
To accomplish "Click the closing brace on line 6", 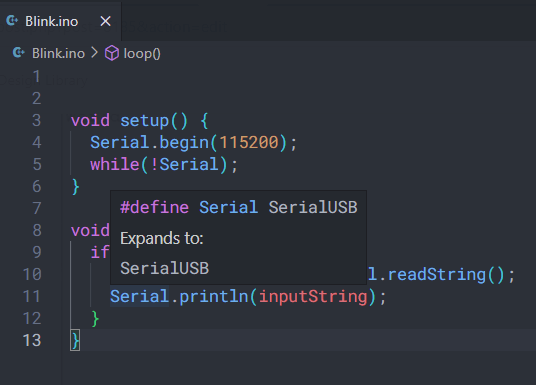I will tap(76, 187).
